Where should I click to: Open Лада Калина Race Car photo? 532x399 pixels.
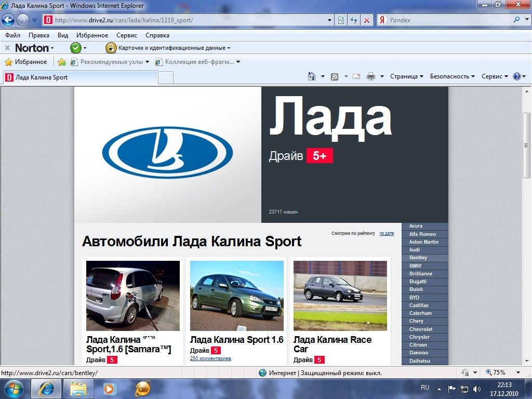click(x=340, y=296)
